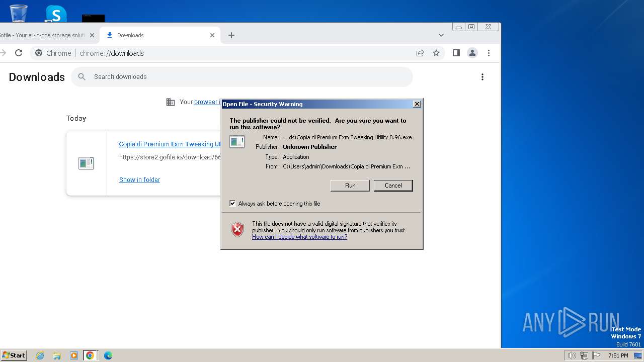Bookmark this page with the star icon
Viewport: 644px width, 362px height.
436,53
